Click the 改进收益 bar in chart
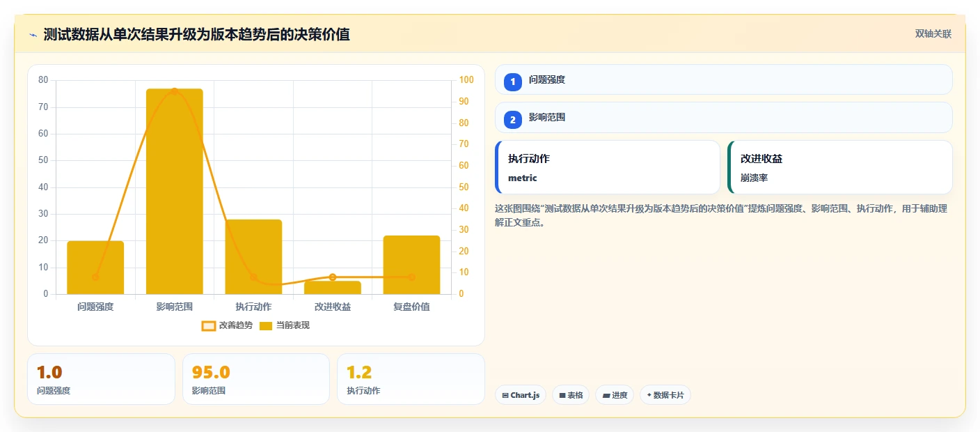Image resolution: width=980 pixels, height=432 pixels. [x=333, y=288]
